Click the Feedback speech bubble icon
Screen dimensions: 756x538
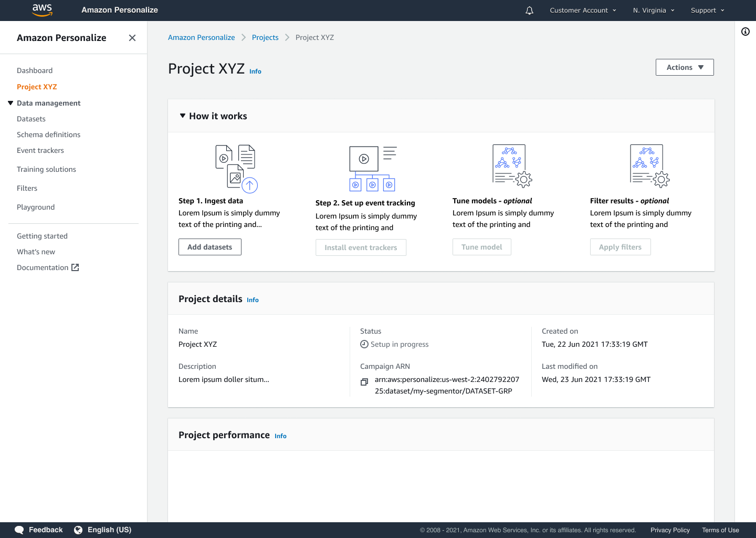coord(19,530)
